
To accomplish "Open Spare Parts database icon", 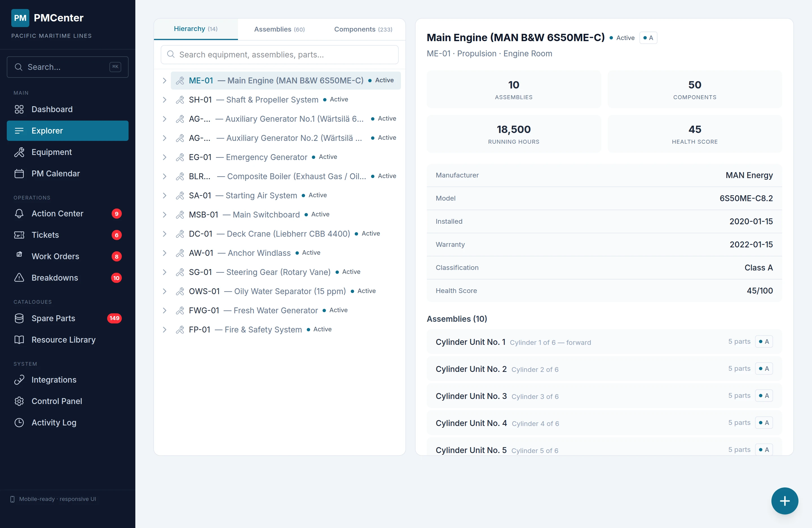I will coord(19,318).
